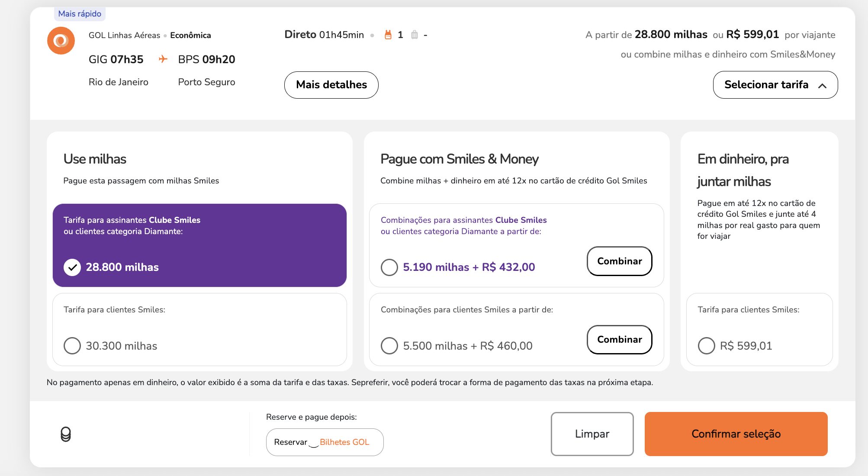Click the gray checked luggage icon
This screenshot has width=868, height=476.
415,35
